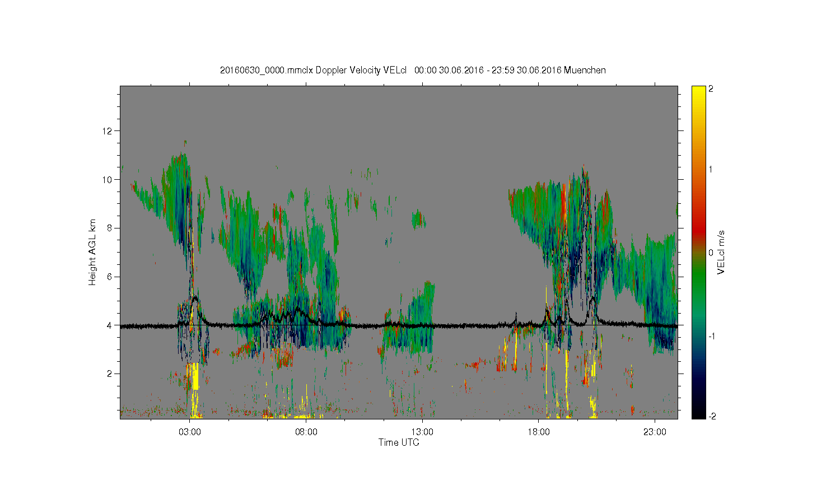Click the '13:00' time tick label
This screenshot has height=504, width=840.
pyautogui.click(x=422, y=432)
